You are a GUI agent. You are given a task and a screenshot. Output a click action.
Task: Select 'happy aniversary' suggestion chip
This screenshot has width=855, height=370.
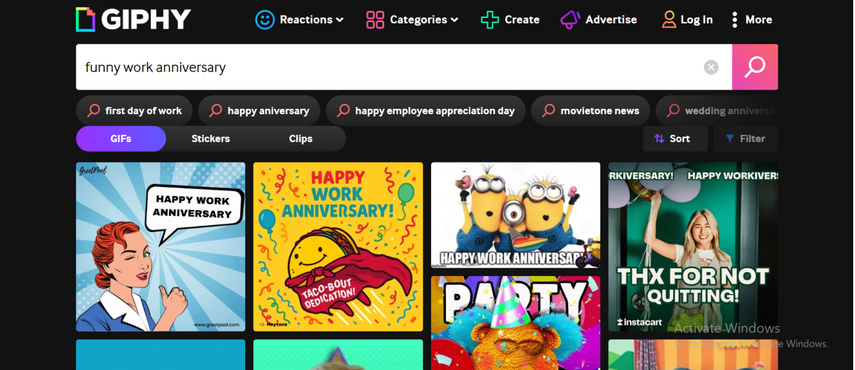259,111
